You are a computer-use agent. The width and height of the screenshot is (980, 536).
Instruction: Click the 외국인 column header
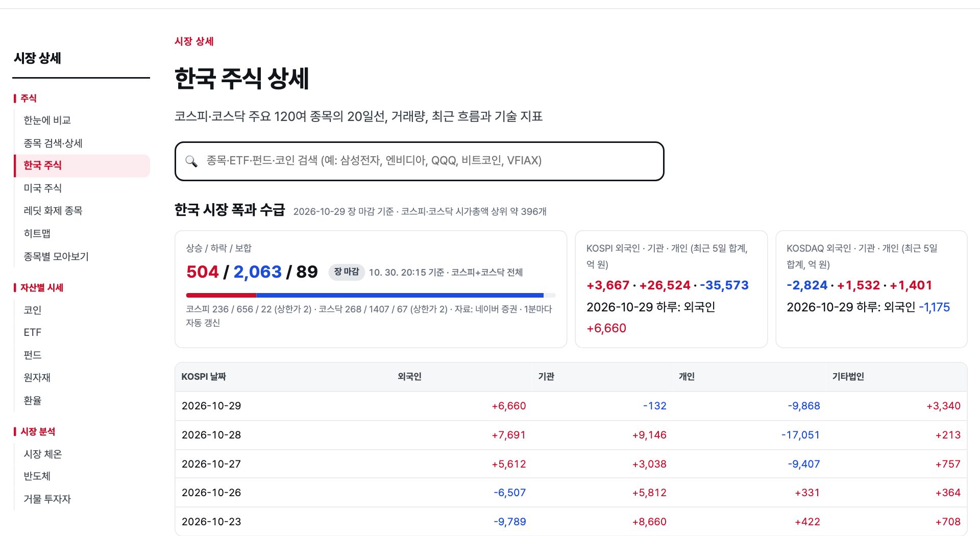(409, 377)
